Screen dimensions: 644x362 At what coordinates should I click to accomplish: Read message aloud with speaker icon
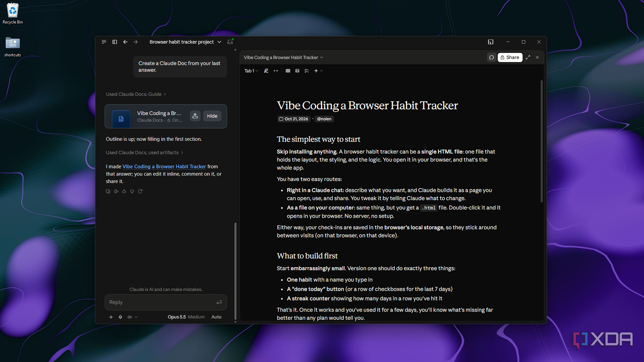point(116,191)
